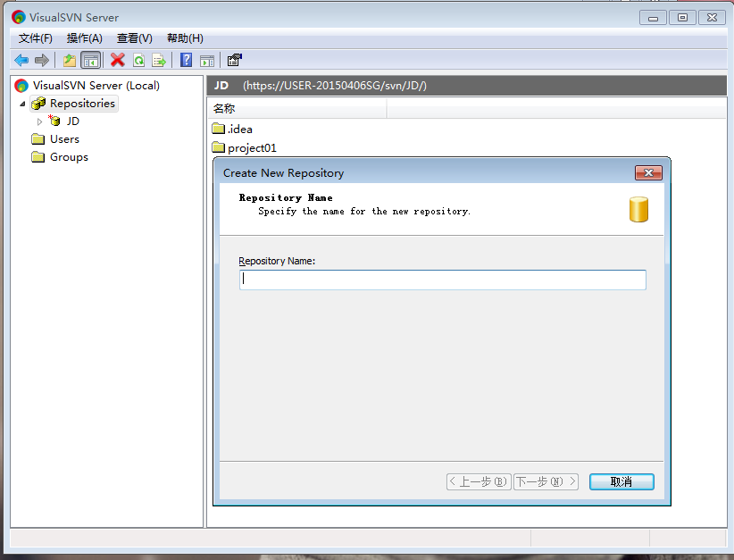Open the 操作(A) menu
734x560 pixels.
click(84, 38)
